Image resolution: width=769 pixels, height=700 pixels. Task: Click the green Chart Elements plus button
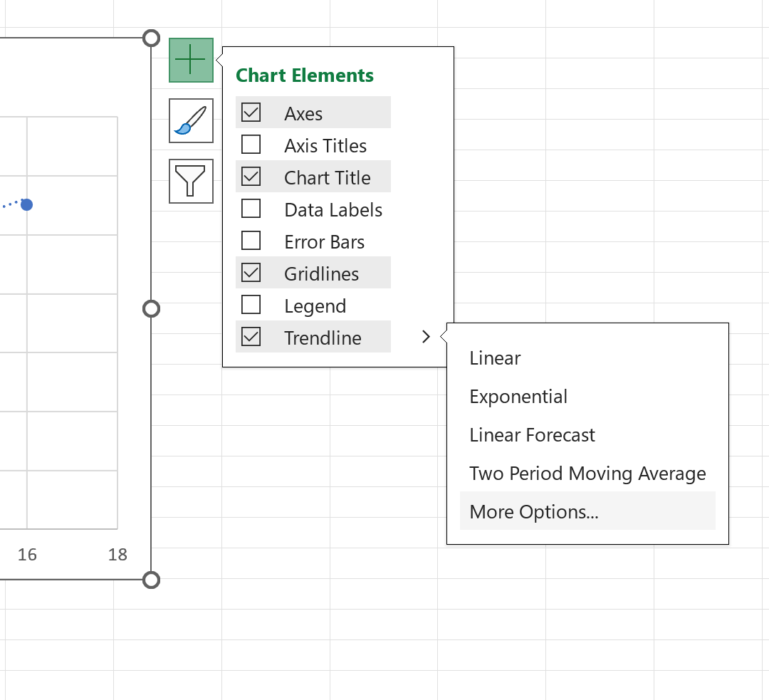191,60
